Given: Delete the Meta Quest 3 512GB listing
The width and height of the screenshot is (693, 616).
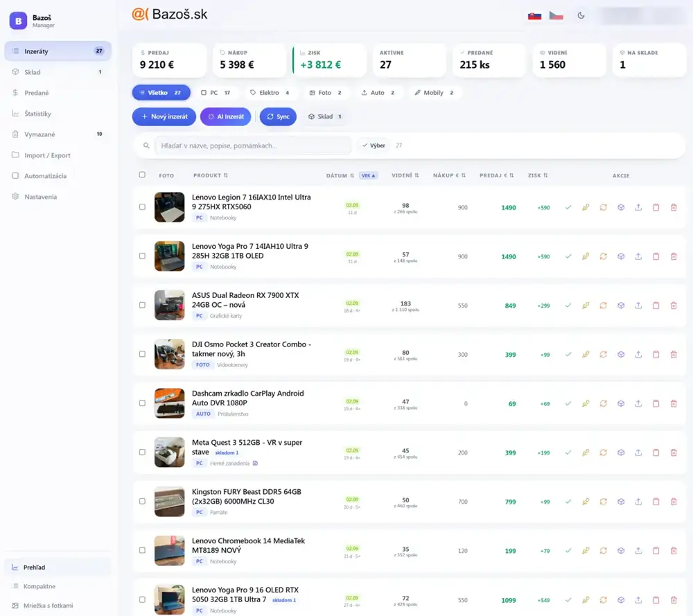Looking at the screenshot, I should (674, 452).
